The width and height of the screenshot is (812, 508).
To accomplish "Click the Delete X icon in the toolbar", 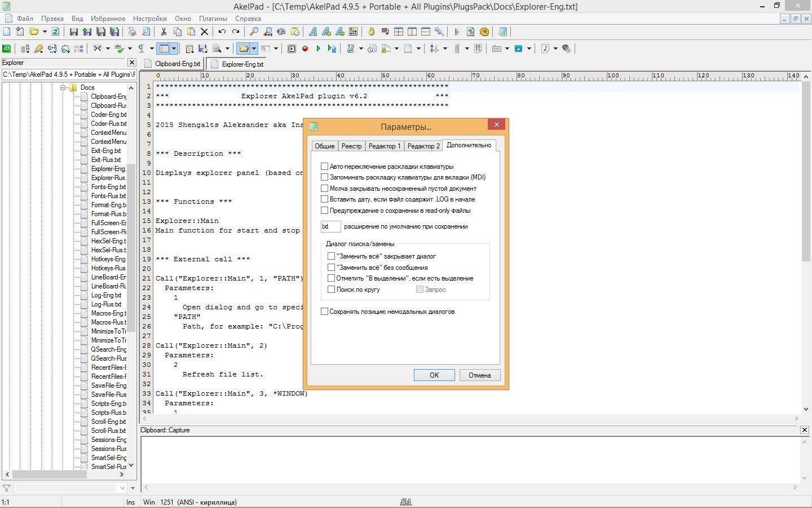I will (x=205, y=32).
